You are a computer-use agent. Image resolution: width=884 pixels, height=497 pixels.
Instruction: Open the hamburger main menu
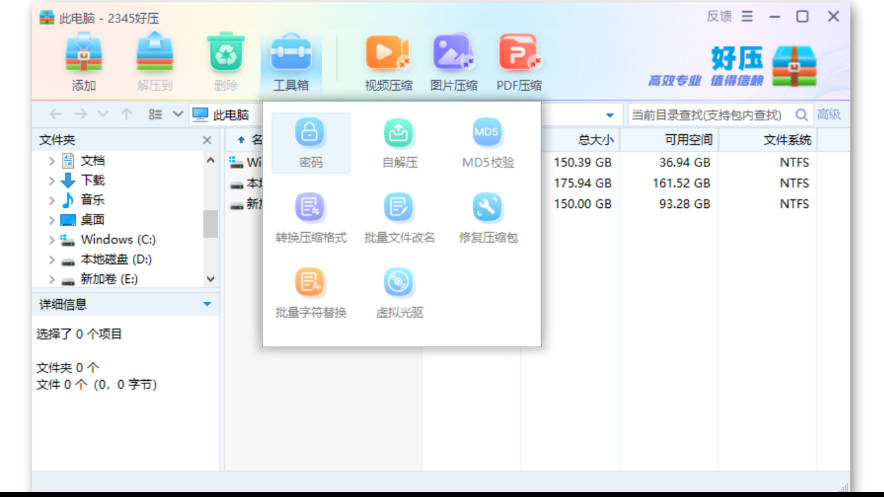pyautogui.click(x=747, y=17)
